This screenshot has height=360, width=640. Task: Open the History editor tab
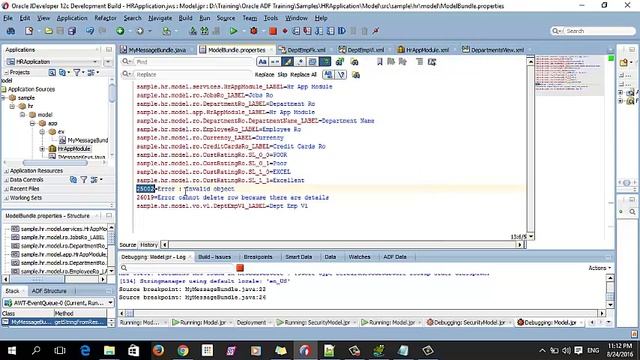(149, 245)
